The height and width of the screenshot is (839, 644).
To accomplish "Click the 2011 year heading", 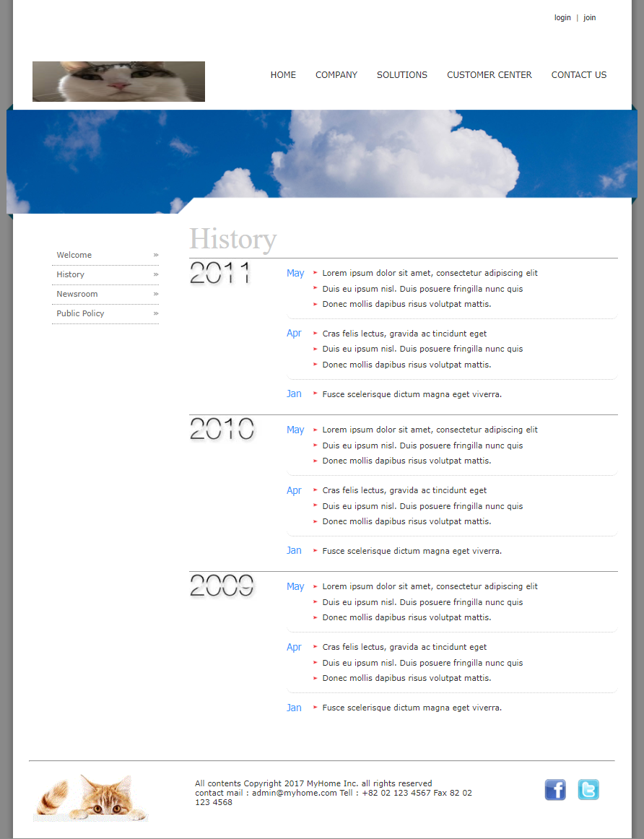I will click(220, 274).
